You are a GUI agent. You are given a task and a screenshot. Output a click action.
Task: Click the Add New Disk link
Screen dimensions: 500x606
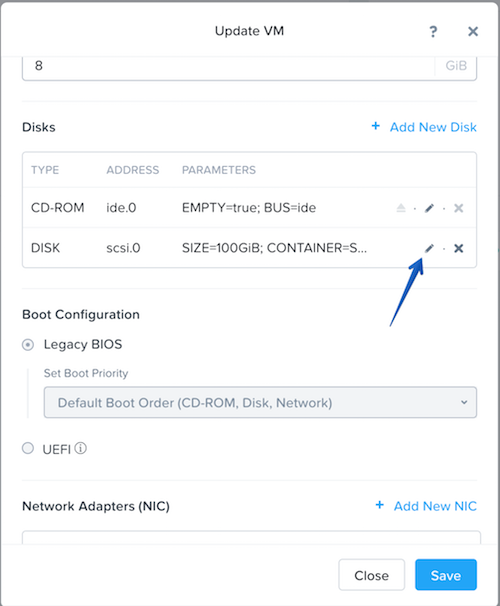pos(433,127)
